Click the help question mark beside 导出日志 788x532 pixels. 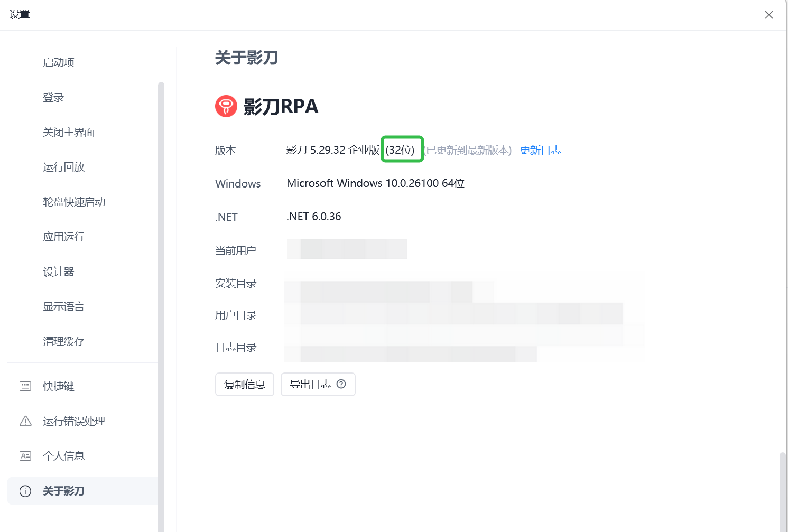click(341, 384)
